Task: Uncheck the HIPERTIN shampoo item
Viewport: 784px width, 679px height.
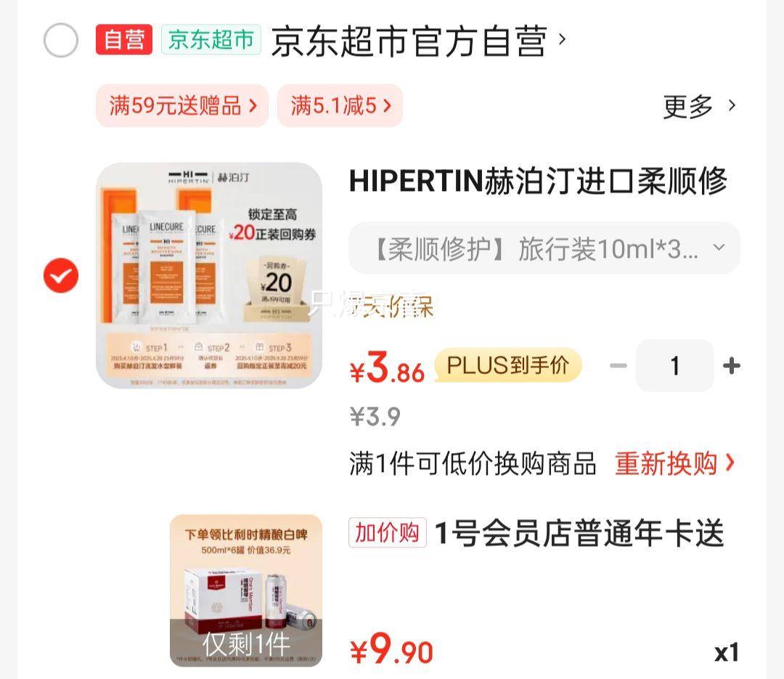Action: click(60, 275)
